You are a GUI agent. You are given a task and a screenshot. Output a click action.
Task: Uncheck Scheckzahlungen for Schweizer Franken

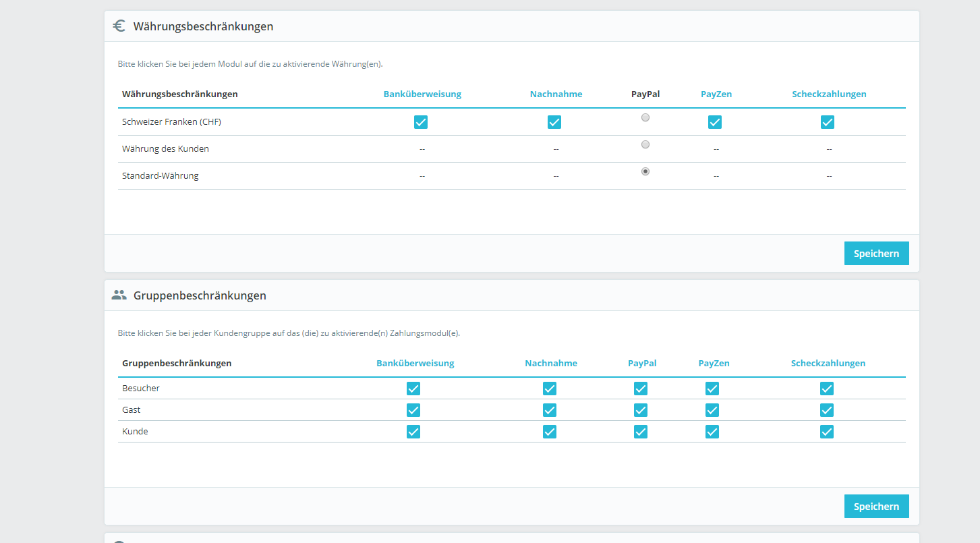828,122
